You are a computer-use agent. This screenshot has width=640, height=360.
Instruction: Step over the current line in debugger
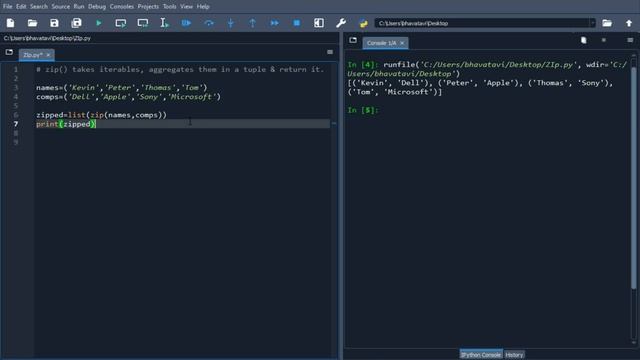pyautogui.click(x=209, y=23)
